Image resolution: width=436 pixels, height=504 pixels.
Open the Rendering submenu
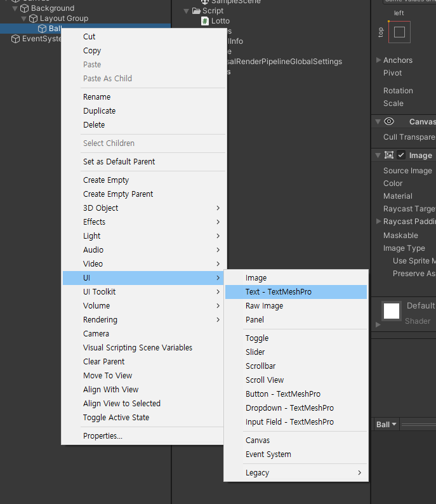coord(144,320)
